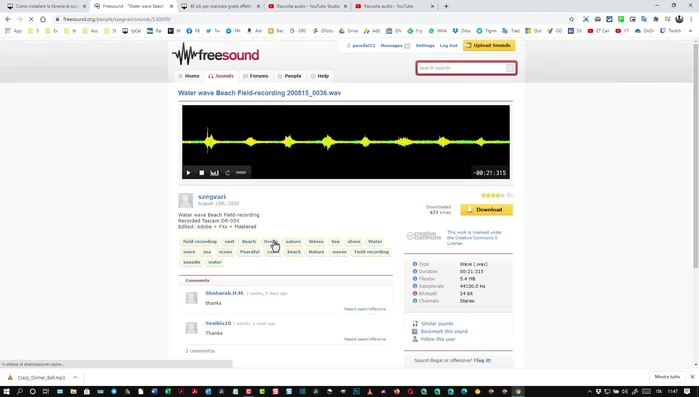
Task: Click info icon next to Bitdepth
Action: 415,294
